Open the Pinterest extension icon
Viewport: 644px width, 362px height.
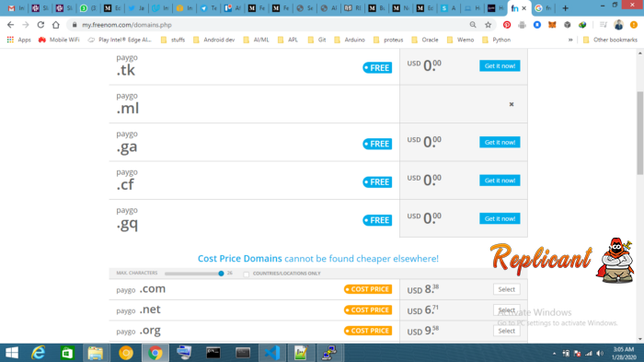(x=507, y=25)
